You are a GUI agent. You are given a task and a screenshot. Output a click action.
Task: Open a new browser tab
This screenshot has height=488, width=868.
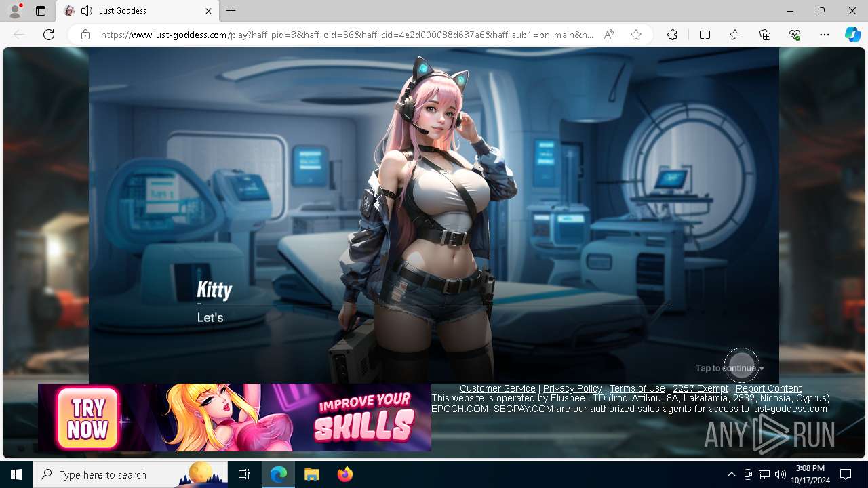pyautogui.click(x=231, y=11)
